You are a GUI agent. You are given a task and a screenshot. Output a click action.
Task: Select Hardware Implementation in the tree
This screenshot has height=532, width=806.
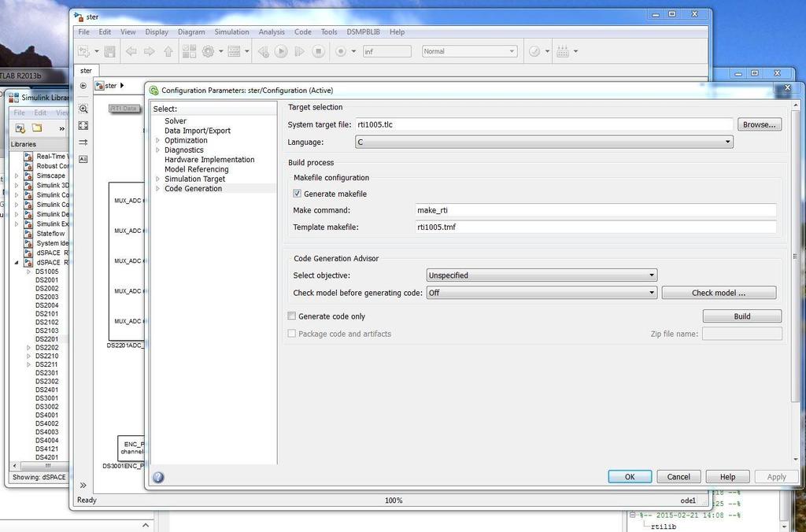coord(209,159)
